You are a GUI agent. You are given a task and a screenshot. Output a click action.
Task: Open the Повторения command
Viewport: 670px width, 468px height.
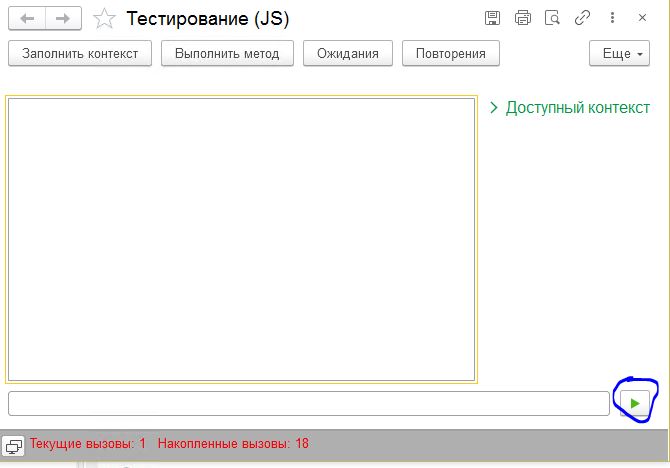coord(451,53)
